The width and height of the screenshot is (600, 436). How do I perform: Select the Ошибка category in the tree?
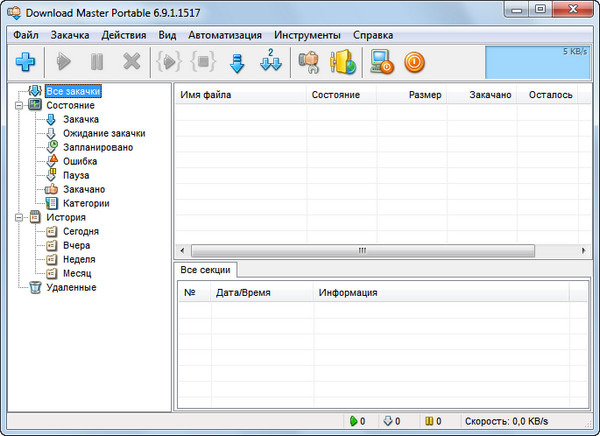coord(78,161)
